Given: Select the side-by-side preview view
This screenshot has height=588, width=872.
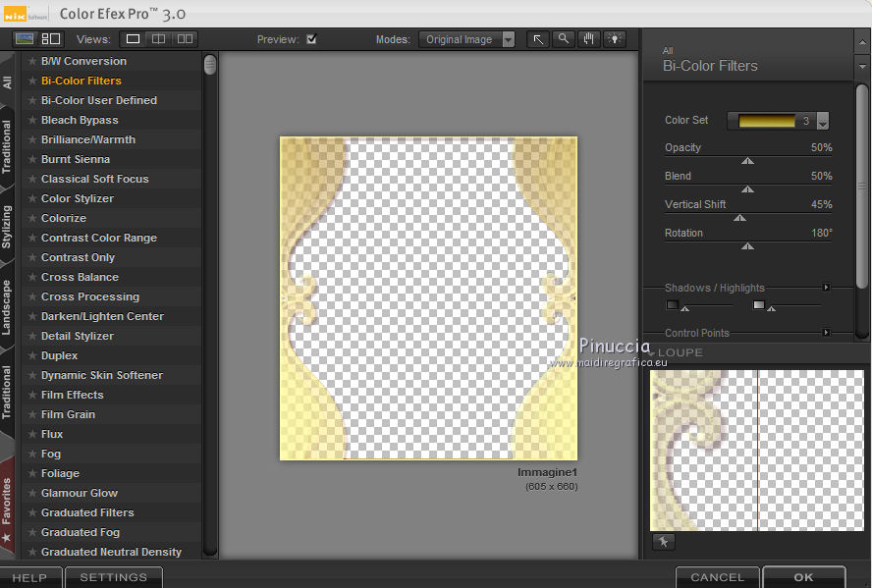Looking at the screenshot, I should point(185,39).
